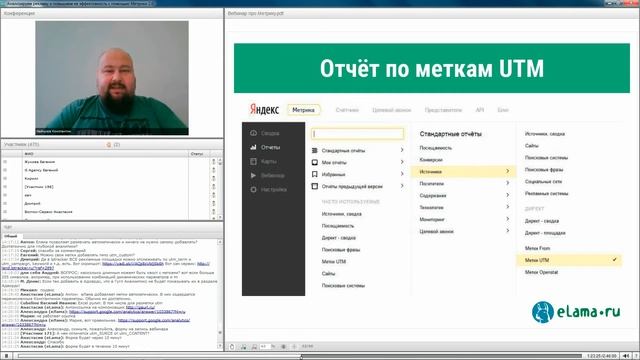Screen dimensions: 640x360
Task: Seek using the recording progress bar
Action: (300, 356)
